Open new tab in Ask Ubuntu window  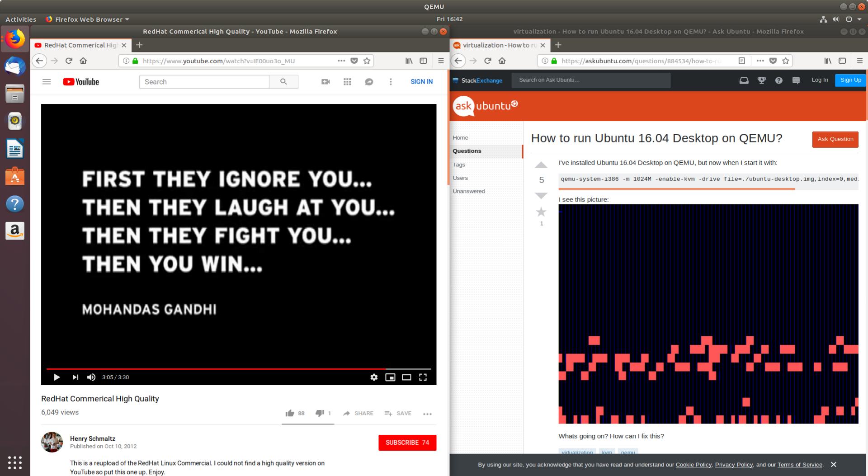click(558, 45)
